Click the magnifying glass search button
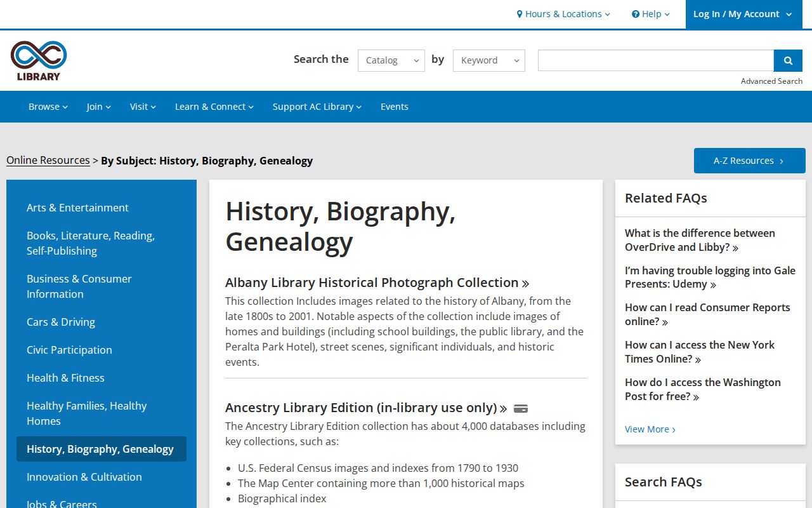The height and width of the screenshot is (508, 812). tap(788, 60)
